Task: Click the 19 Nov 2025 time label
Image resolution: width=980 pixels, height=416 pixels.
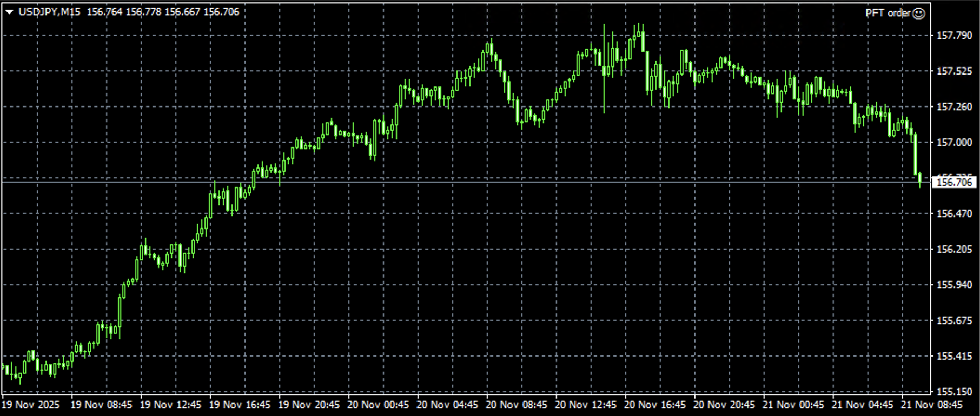Action: 30,405
